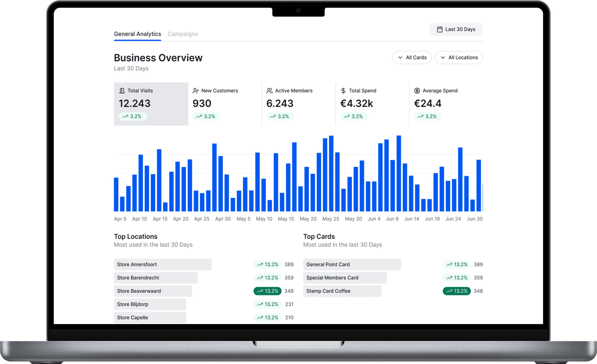Click the Active Members 3.2% growth badge
597x364 pixels.
pos(280,117)
